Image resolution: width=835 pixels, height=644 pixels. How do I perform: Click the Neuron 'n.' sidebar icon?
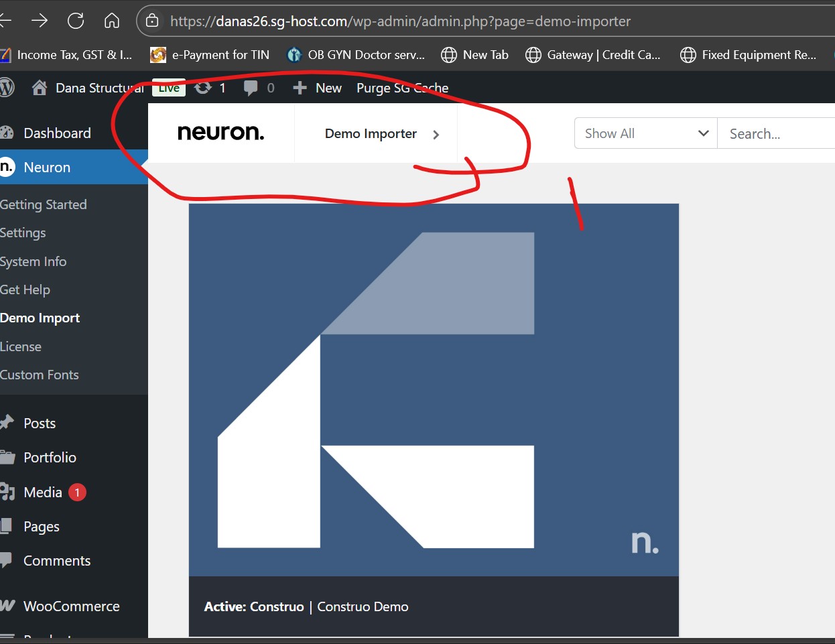click(7, 167)
